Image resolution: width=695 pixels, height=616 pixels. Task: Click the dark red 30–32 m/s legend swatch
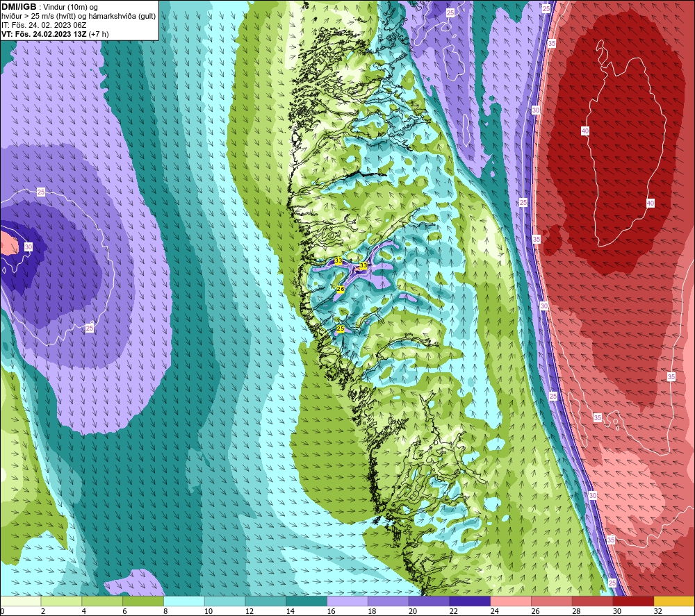click(633, 601)
